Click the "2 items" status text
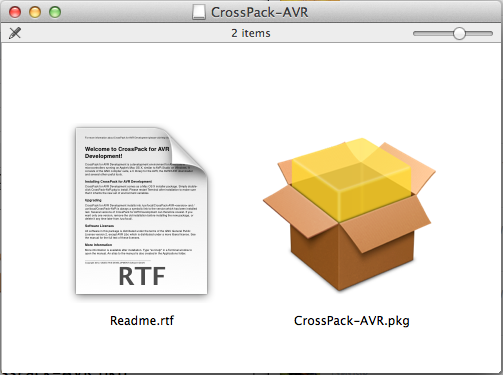Viewport: 503px width, 375px height. pyautogui.click(x=251, y=33)
